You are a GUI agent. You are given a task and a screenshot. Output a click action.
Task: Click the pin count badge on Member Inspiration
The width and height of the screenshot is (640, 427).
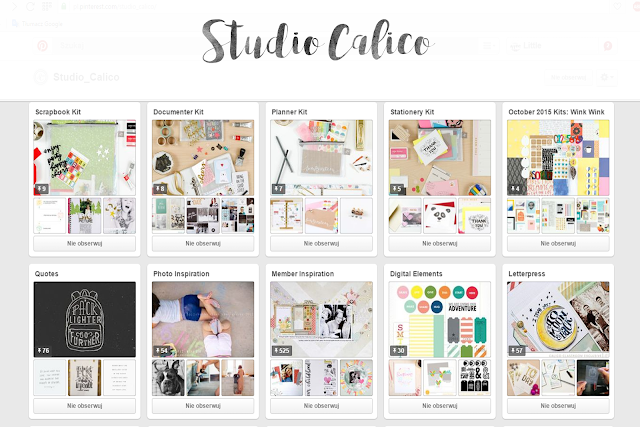(x=282, y=350)
